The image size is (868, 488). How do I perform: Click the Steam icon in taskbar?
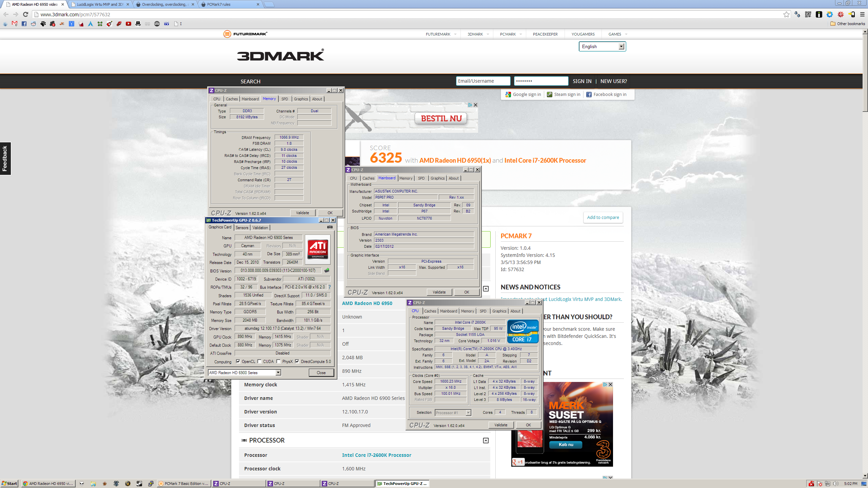coord(139,484)
